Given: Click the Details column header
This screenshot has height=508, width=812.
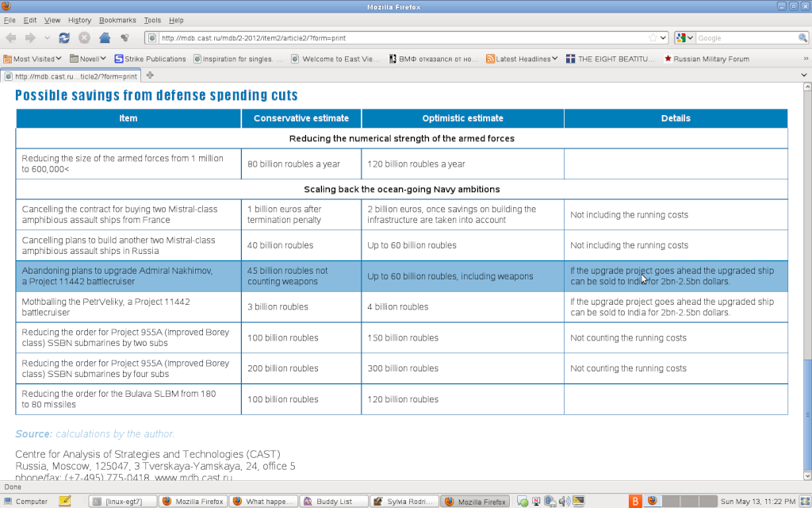Looking at the screenshot, I should pyautogui.click(x=676, y=118).
